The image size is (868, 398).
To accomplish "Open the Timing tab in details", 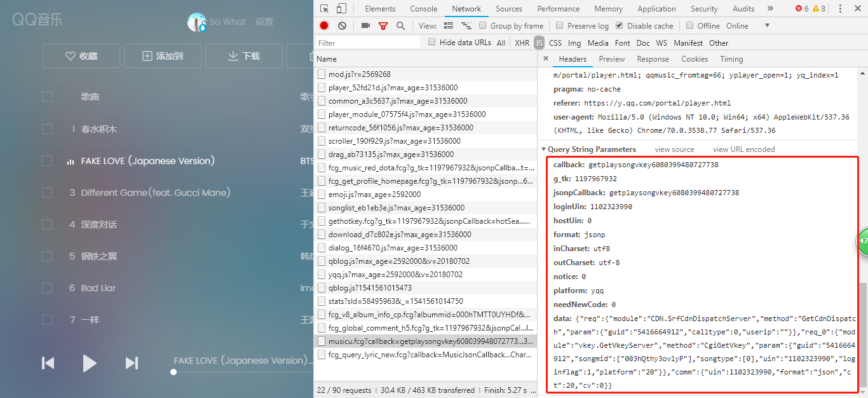I will coord(731,59).
